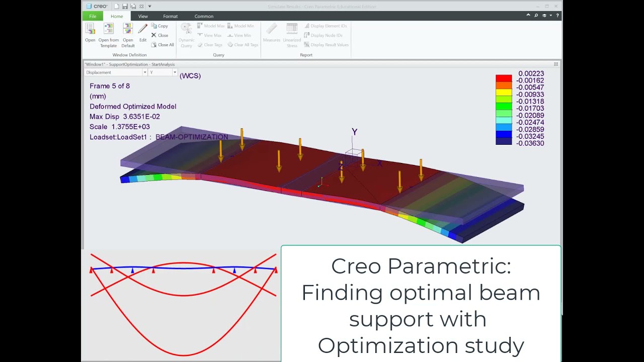Click the close-window icon in quick access toolbar
Image resolution: width=644 pixels, height=362 pixels.
141,6
